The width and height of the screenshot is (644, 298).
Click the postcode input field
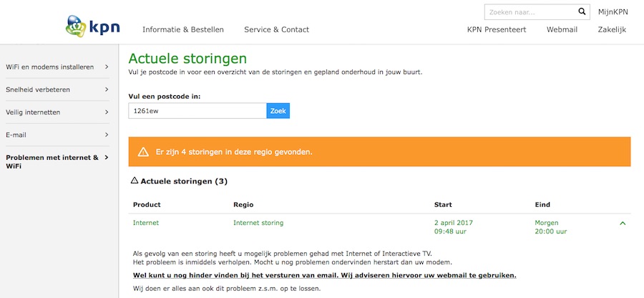click(197, 111)
